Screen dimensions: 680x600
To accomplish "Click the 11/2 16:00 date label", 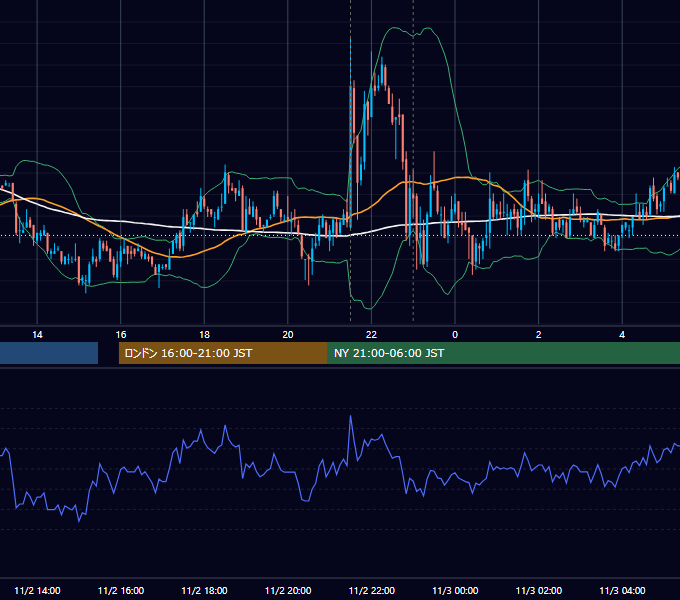I will click(121, 590).
